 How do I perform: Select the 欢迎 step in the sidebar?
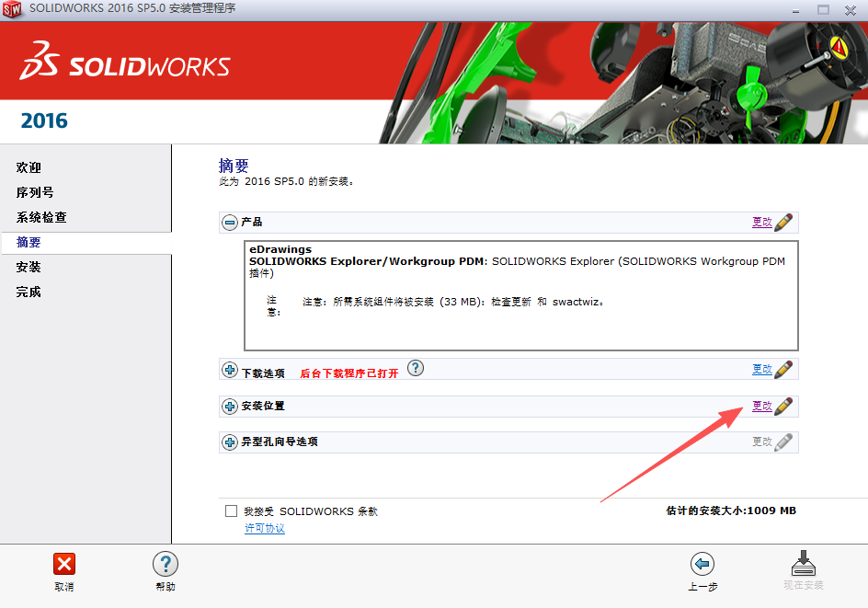coord(28,166)
